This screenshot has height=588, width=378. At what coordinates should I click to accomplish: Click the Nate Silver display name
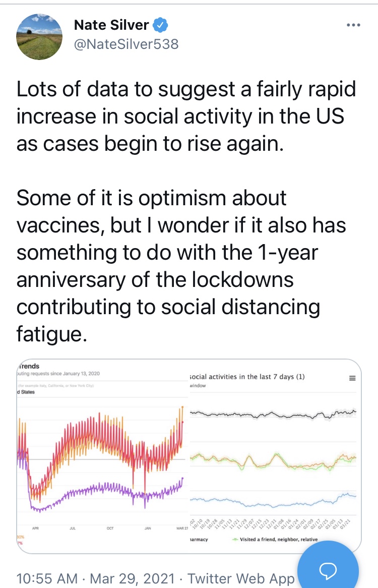tap(111, 25)
